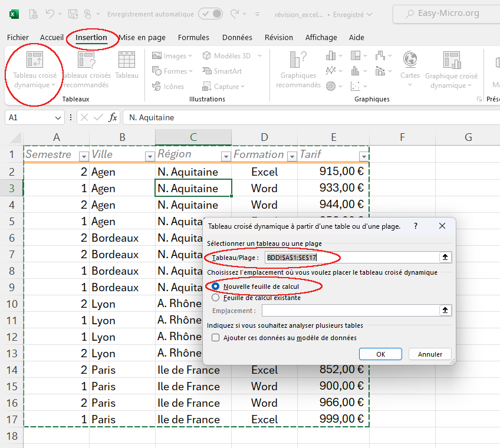500x448 pixels.
Task: Open the Accueil tab
Action: coord(52,37)
